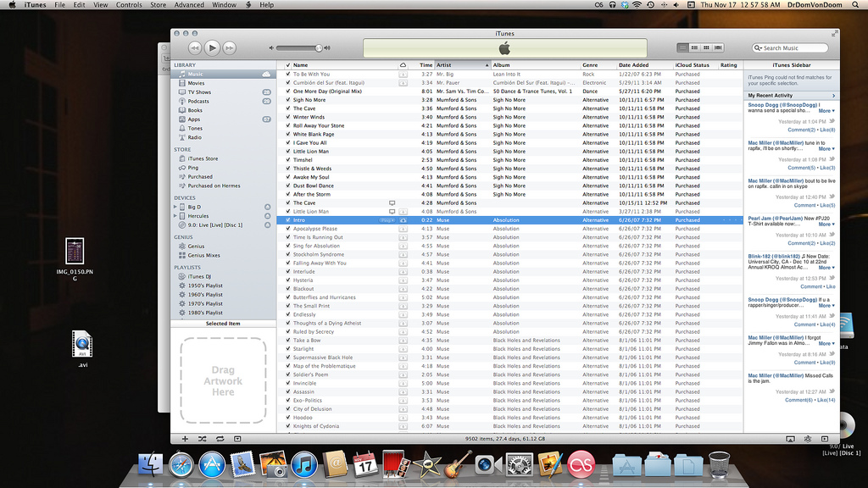Open Snoop Dogg (@SnoopDogg) Ping post link
The image size is (868, 488).
point(782,104)
